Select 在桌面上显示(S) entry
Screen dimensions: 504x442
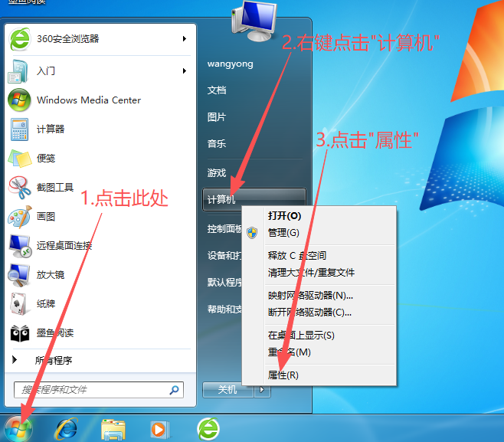pos(301,336)
